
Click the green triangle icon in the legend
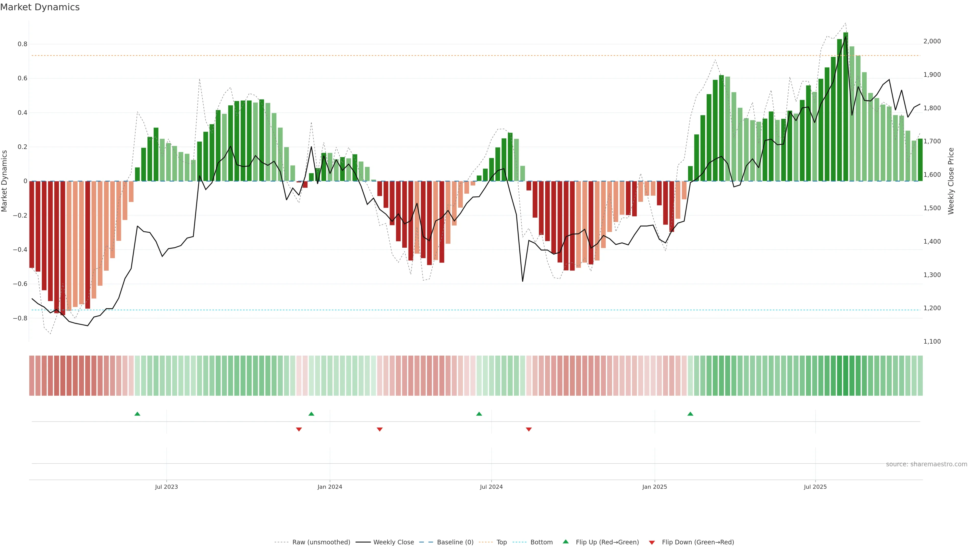pos(566,542)
